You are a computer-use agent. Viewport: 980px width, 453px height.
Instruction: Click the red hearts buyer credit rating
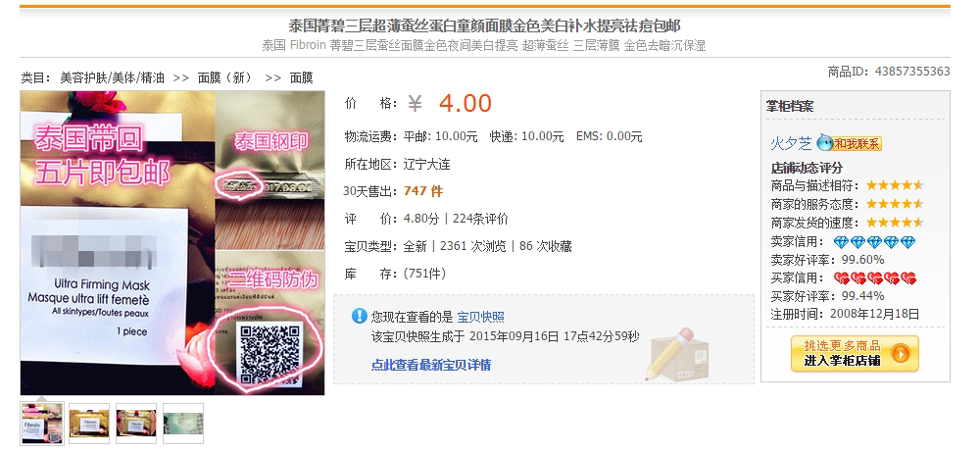874,278
